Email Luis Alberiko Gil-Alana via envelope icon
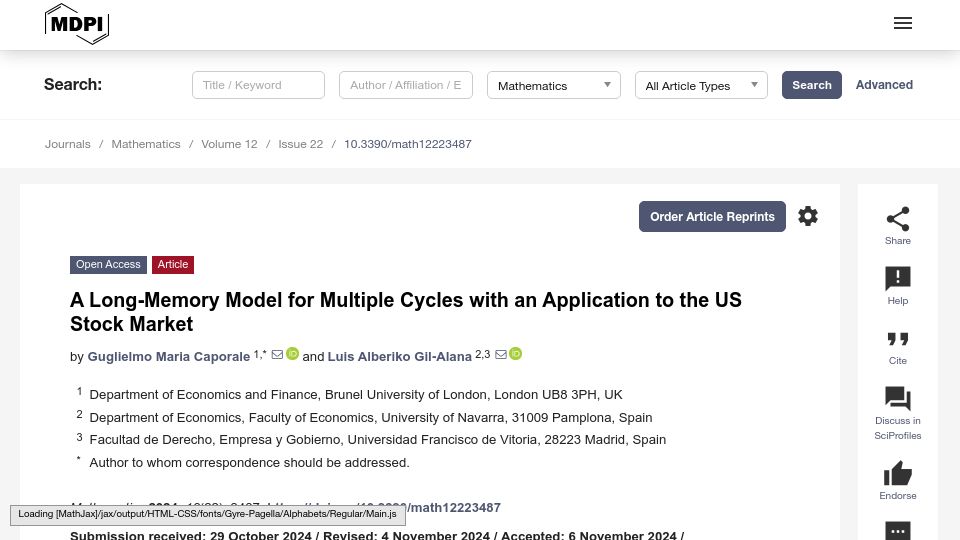960x540 pixels. (x=501, y=354)
